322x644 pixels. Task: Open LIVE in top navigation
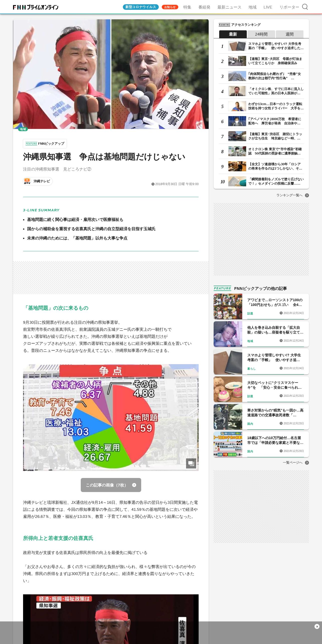(x=268, y=7)
